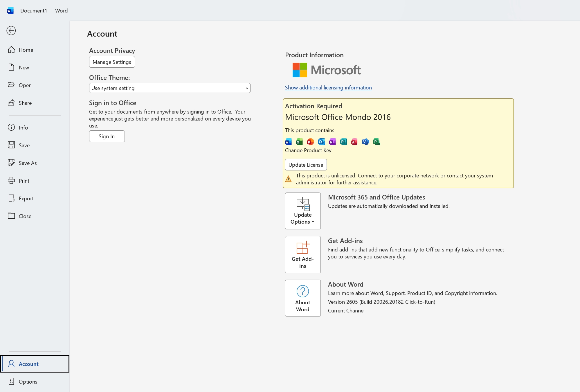
Task: Select the Account tab in sidebar
Action: pos(35,364)
